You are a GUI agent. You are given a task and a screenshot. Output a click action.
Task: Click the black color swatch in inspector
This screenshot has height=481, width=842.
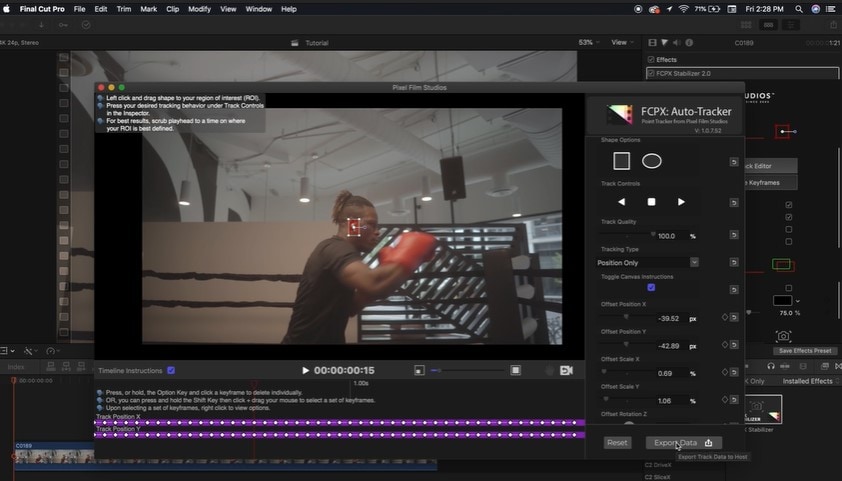782,301
